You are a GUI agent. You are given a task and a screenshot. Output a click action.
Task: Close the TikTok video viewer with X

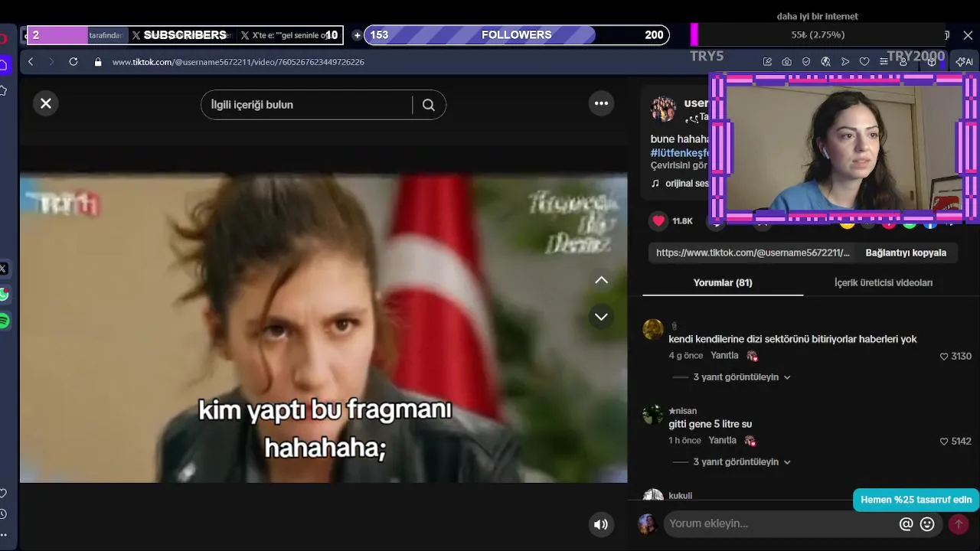coord(46,103)
